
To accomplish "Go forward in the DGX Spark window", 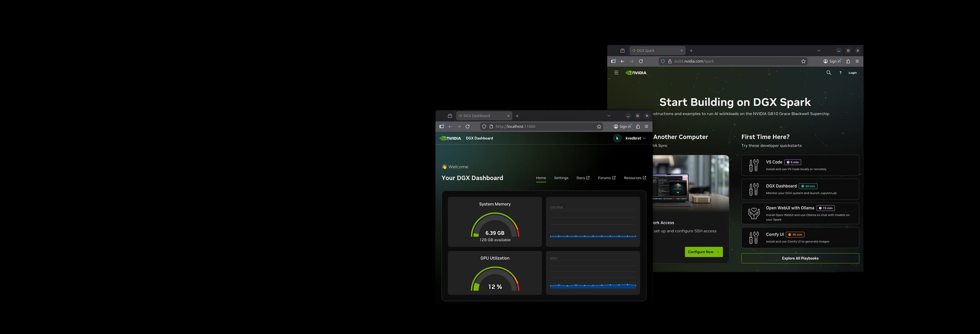I will click(x=632, y=61).
